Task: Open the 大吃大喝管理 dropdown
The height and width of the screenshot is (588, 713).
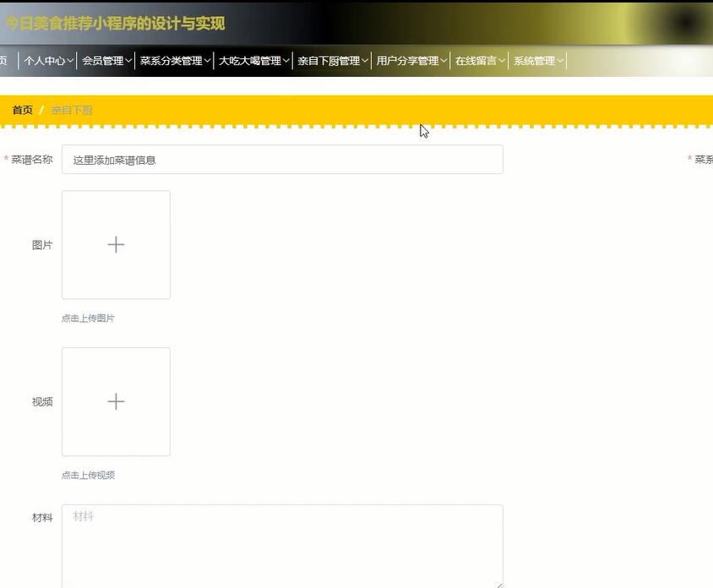Action: click(x=253, y=60)
